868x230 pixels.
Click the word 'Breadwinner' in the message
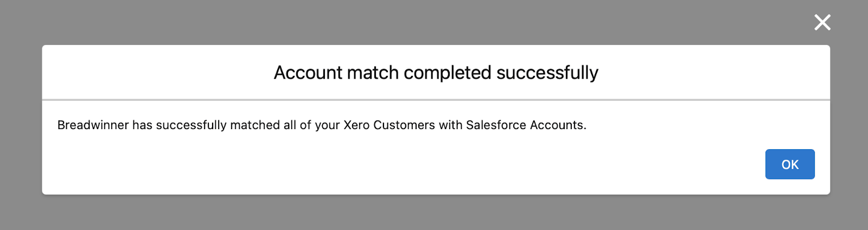93,125
